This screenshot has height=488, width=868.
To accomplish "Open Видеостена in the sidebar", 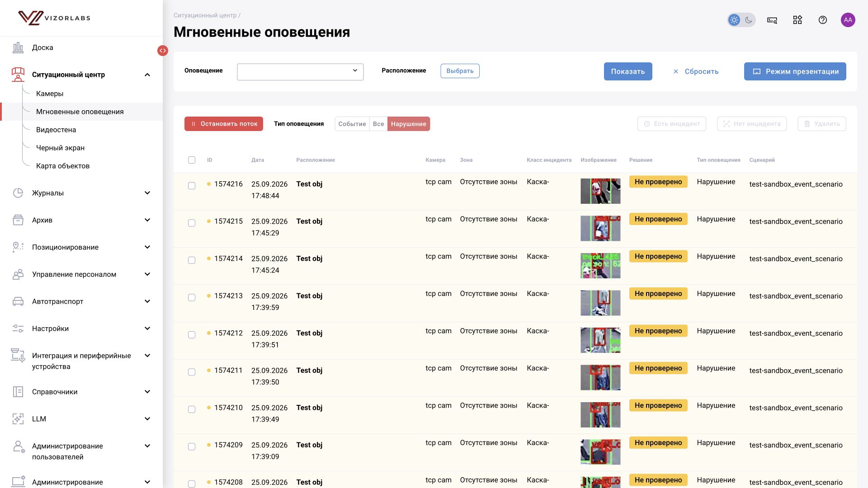I will click(x=56, y=130).
